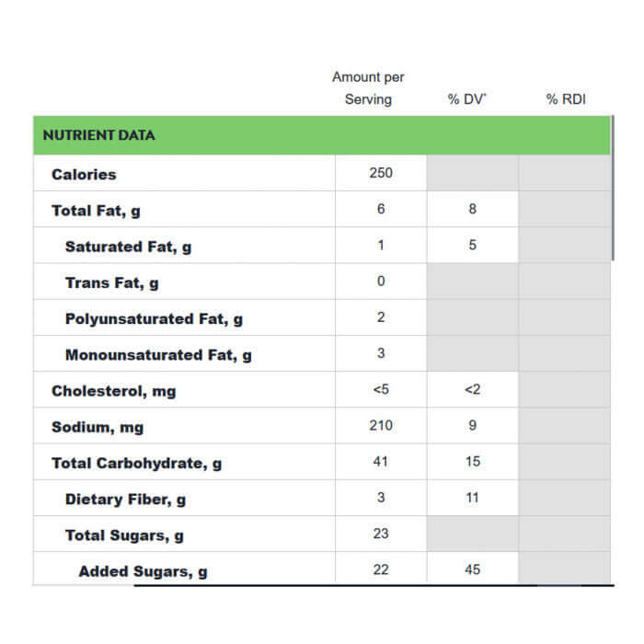Click the NUTRIENT DATA green header bar
This screenshot has width=644, height=644.
[322, 135]
